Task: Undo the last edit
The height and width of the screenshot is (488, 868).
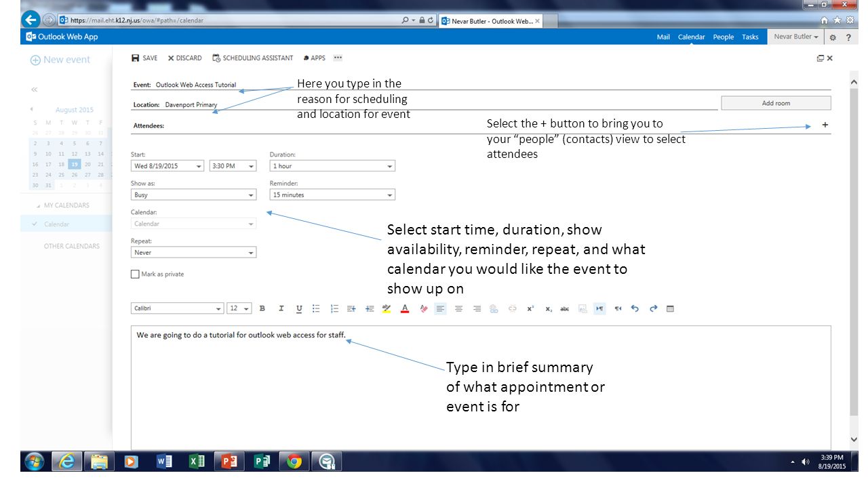Action: tap(635, 308)
